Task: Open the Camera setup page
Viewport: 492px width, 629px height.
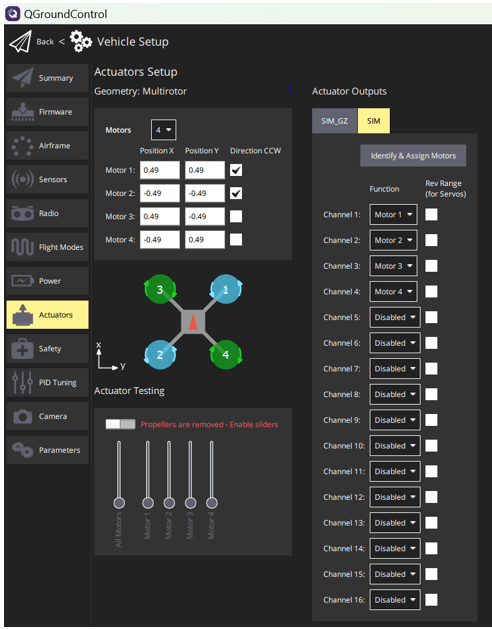Action: (x=47, y=416)
